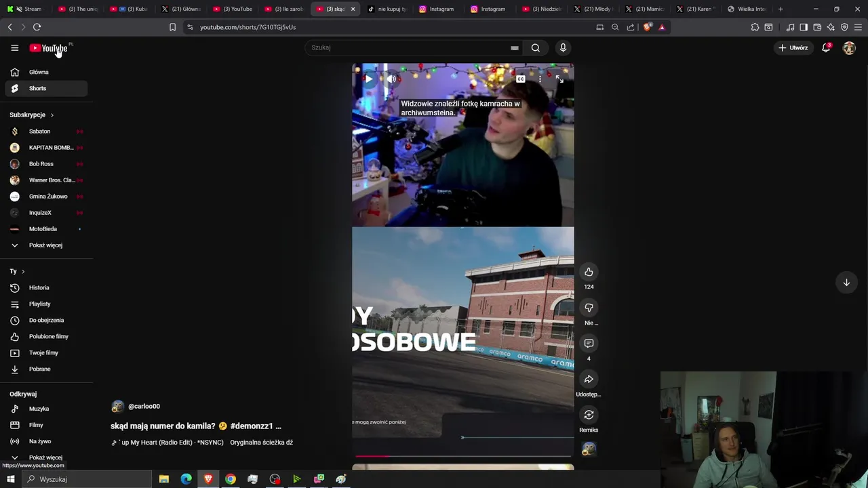Open Historia in the sidebar

coord(46,287)
